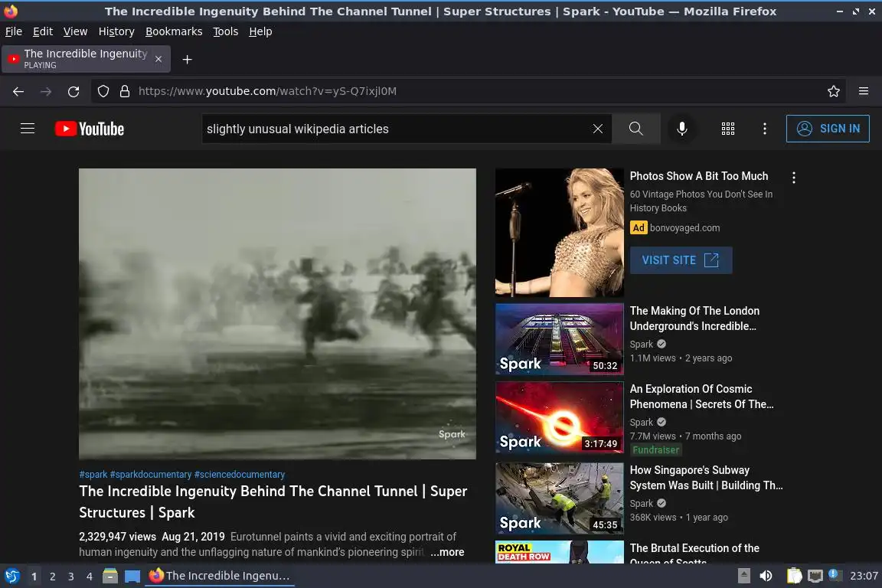Open the ad options three-dot menu

coord(794,178)
